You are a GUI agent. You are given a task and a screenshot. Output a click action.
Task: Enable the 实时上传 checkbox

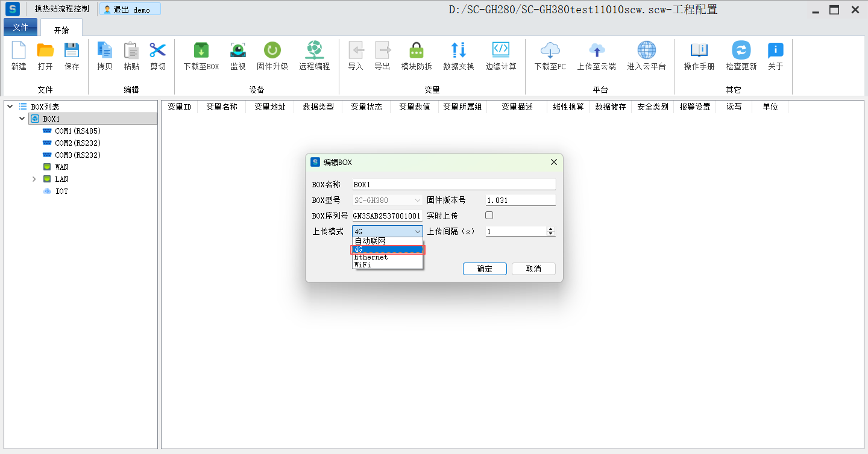coord(489,216)
